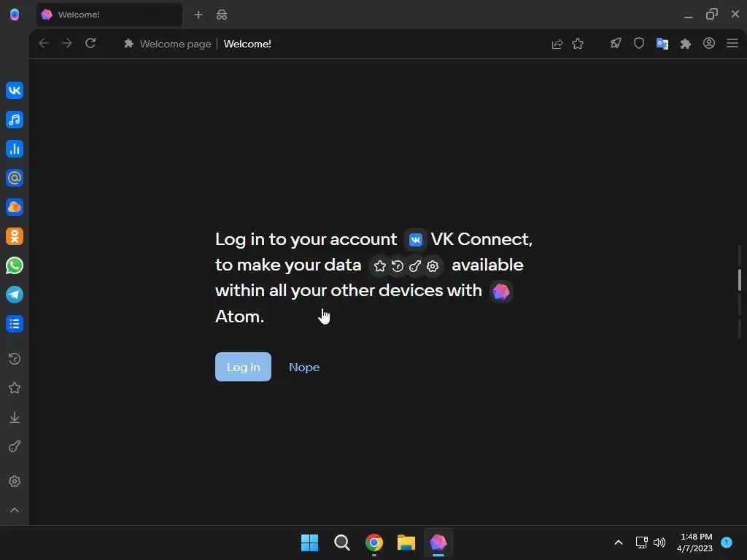Restore down the browser window
This screenshot has width=747, height=560.
pos(712,15)
